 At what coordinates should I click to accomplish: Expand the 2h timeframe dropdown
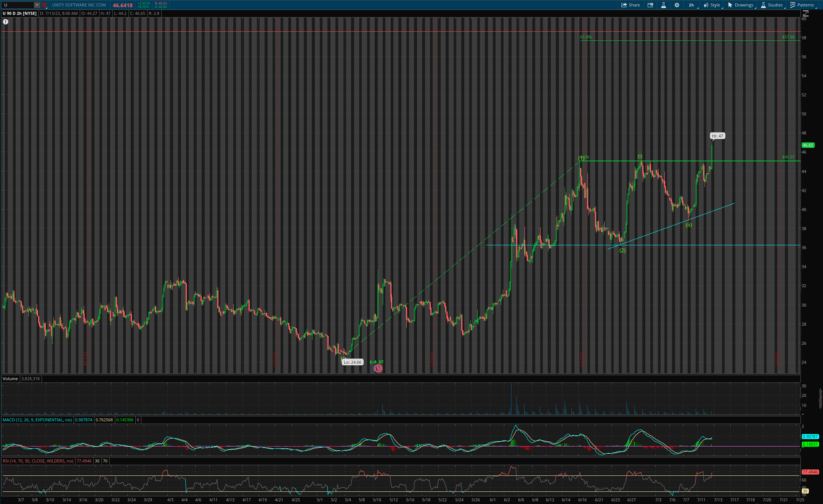click(x=691, y=5)
